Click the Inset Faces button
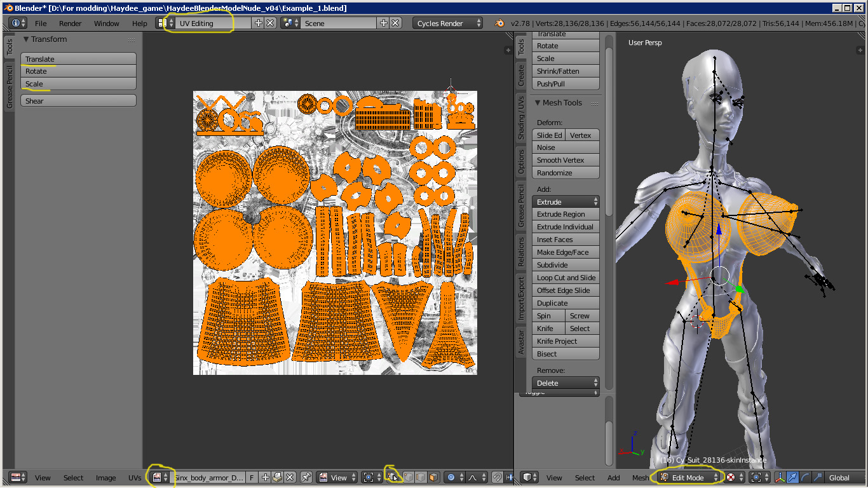868x488 pixels. point(566,240)
